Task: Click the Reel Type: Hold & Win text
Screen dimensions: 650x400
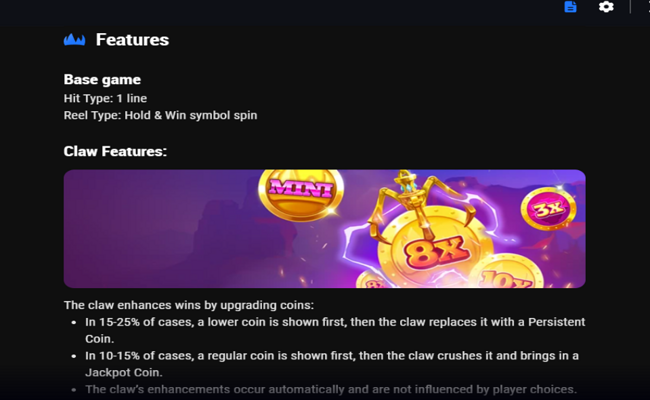Action: 160,115
